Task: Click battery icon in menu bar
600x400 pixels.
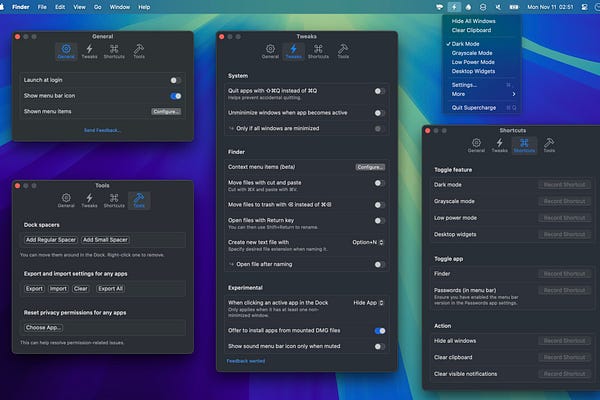Action: point(514,7)
